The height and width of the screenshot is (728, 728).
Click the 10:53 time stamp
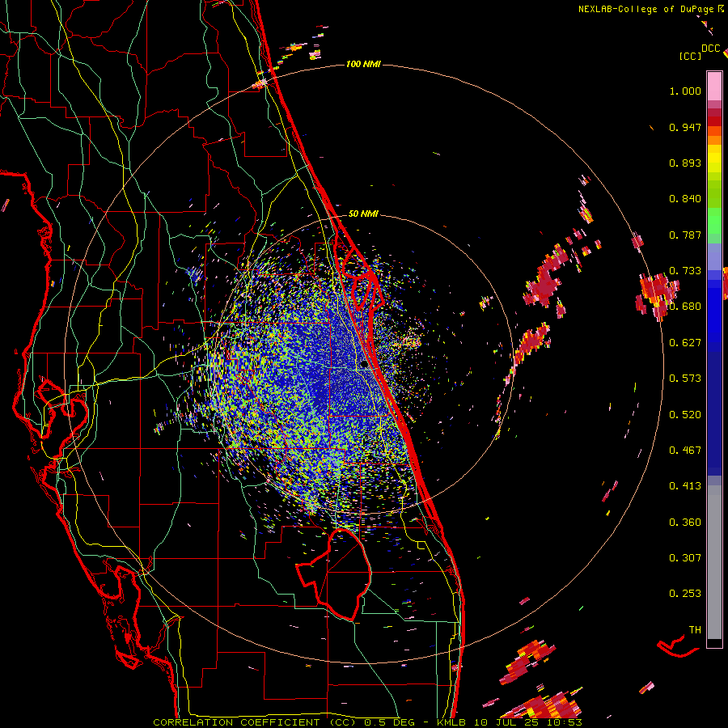click(563, 722)
